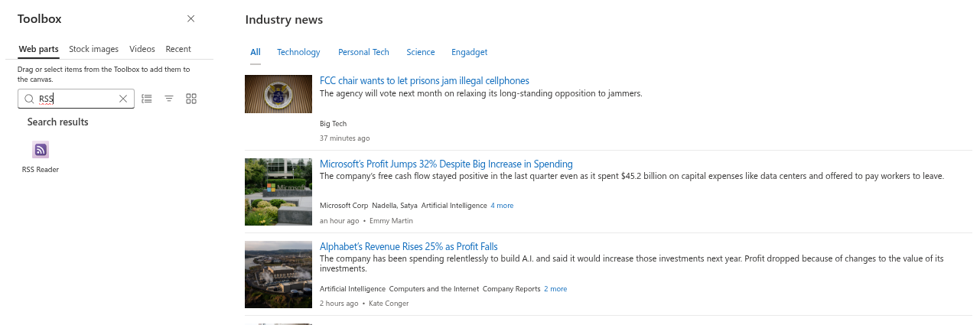Viewport: 980px width, 325px height.
Task: Click the "an hour ago" timestamp
Action: pyautogui.click(x=339, y=221)
